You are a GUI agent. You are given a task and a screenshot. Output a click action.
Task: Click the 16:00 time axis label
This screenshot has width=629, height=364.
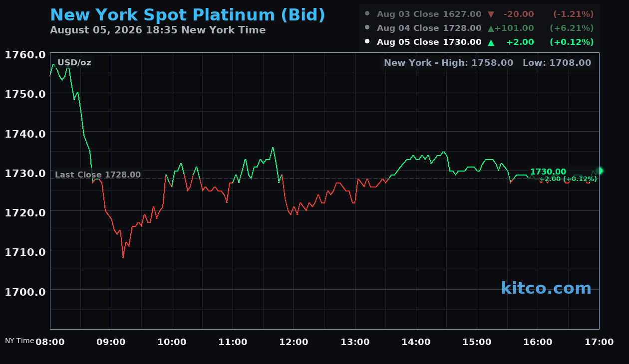pyautogui.click(x=538, y=342)
